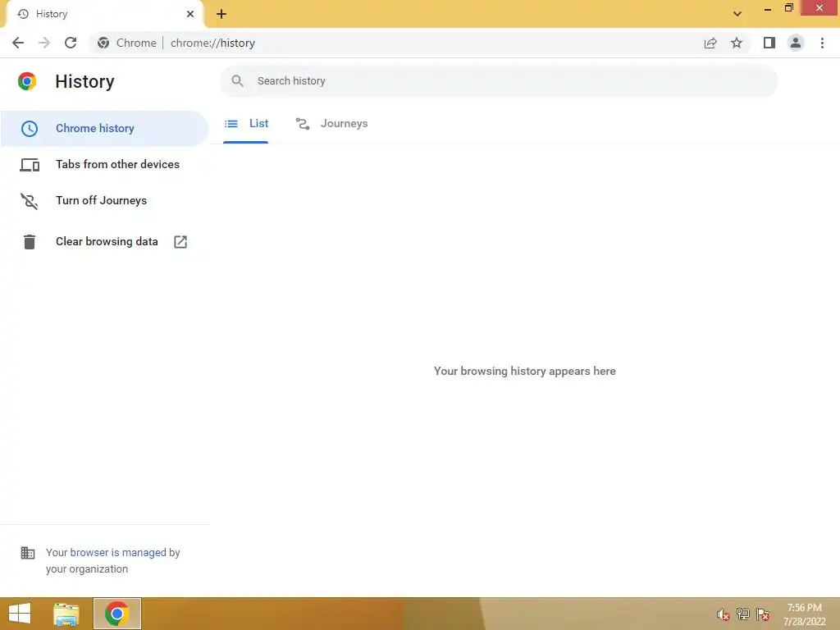
Task: Open the Windows Start button
Action: pos(20,614)
